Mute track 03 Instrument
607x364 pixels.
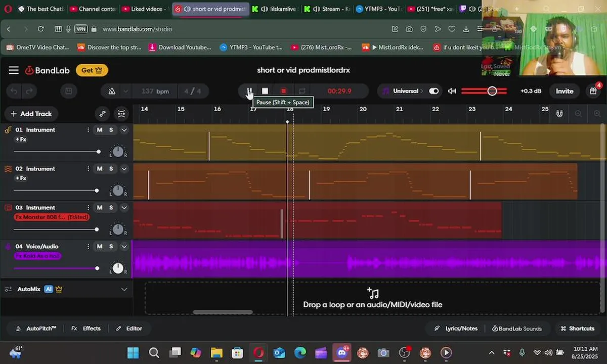pos(100,208)
